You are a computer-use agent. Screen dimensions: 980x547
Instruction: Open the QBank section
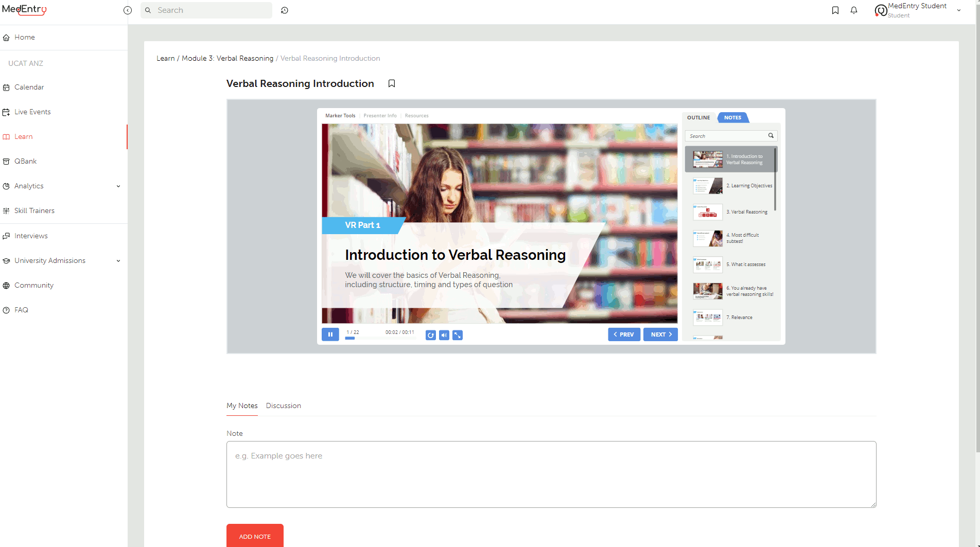pyautogui.click(x=25, y=161)
